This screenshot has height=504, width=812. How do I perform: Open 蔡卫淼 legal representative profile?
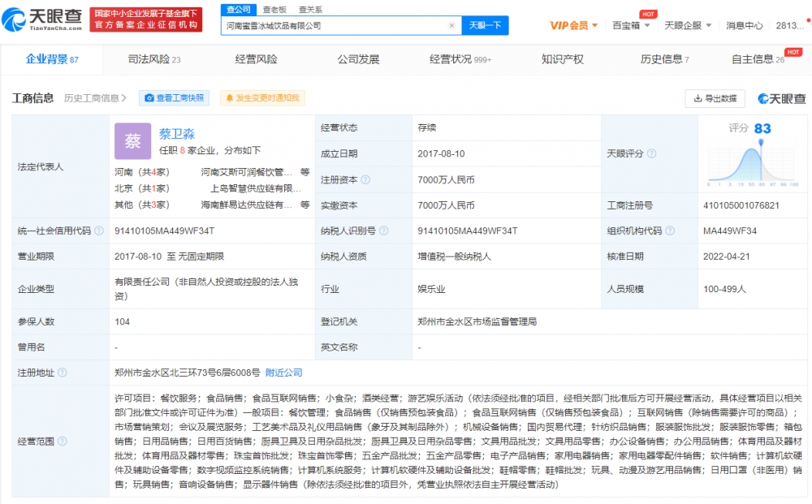click(x=176, y=134)
